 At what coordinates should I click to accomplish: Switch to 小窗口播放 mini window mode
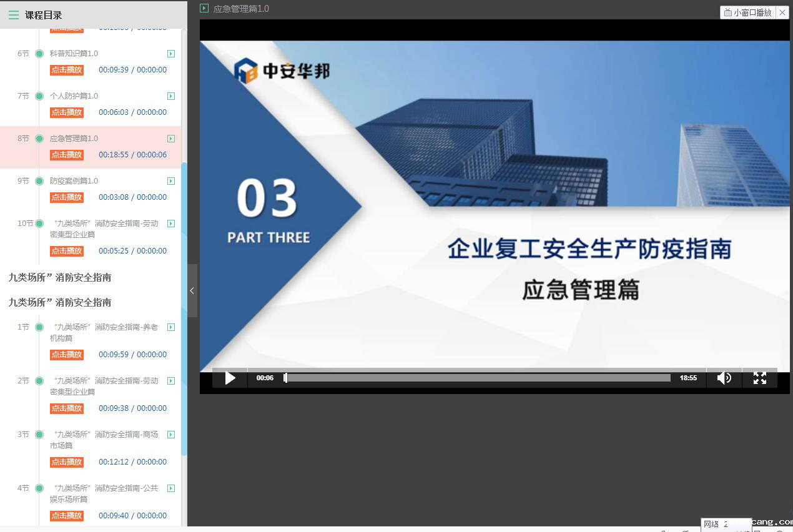[x=747, y=12]
